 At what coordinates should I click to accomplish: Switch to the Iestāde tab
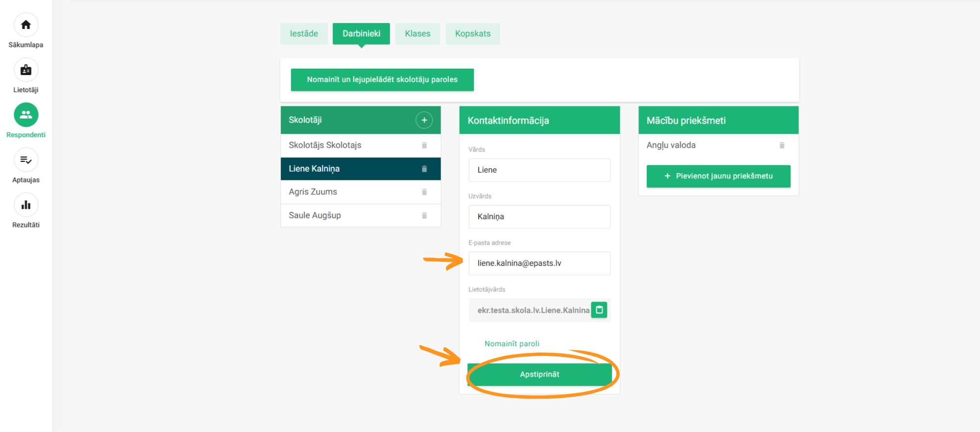304,34
